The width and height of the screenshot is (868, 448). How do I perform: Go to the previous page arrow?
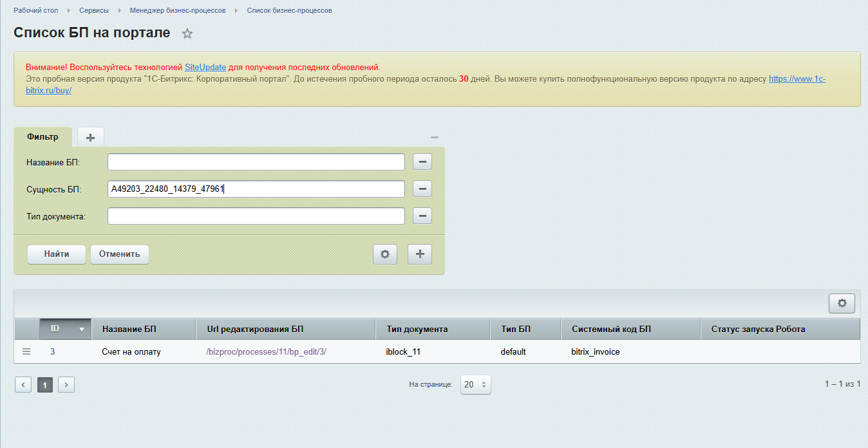point(23,385)
